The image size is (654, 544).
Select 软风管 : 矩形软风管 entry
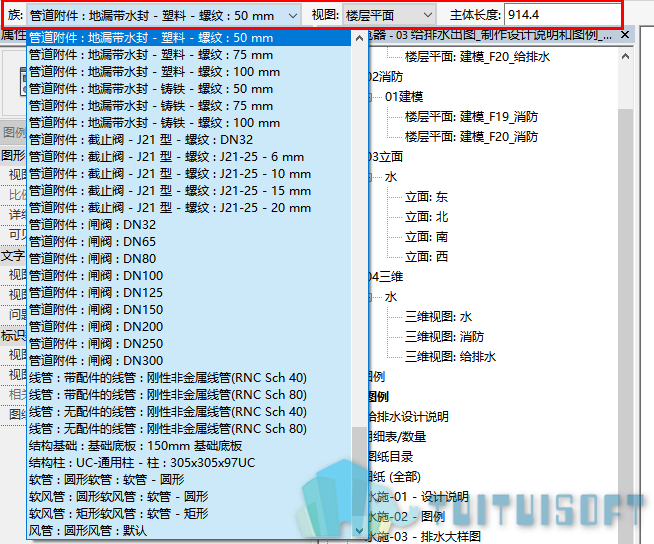click(189, 514)
